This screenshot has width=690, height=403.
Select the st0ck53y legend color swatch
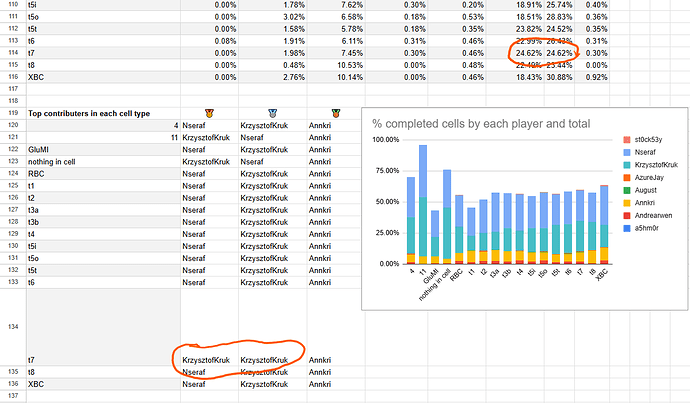point(627,140)
